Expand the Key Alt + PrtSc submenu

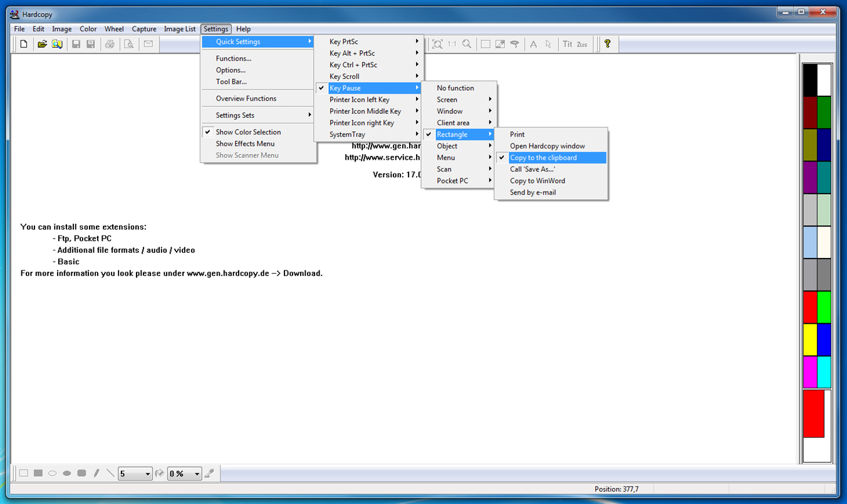point(368,53)
